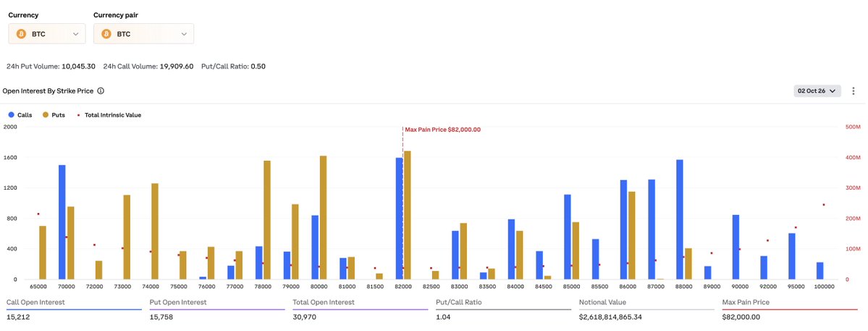Toggle the Calls legend series
Image resolution: width=868 pixels, height=331 pixels.
[20, 115]
